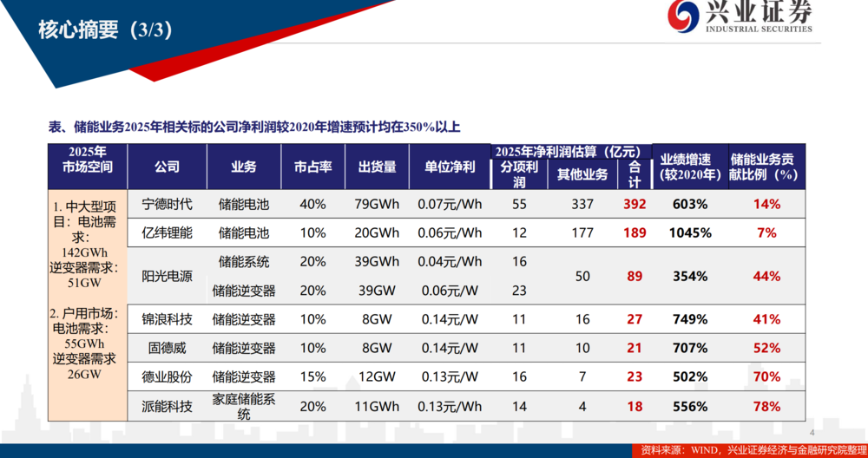Select company name 锦浪科技
The image size is (868, 458).
pos(168,319)
